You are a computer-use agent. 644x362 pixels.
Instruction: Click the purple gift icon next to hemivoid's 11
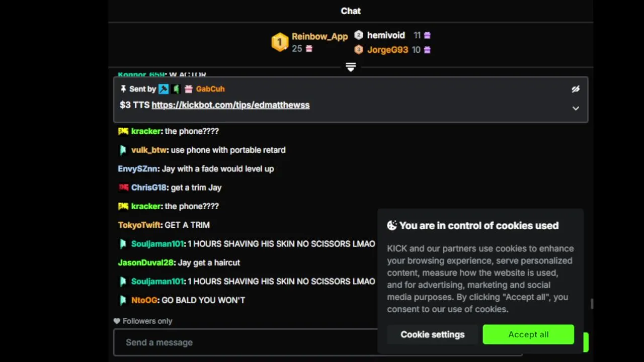pyautogui.click(x=427, y=35)
